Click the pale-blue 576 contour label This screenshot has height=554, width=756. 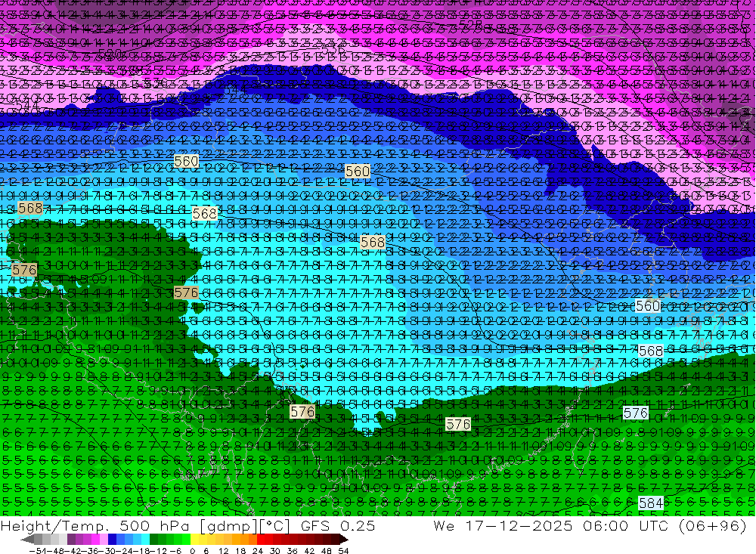636,413
